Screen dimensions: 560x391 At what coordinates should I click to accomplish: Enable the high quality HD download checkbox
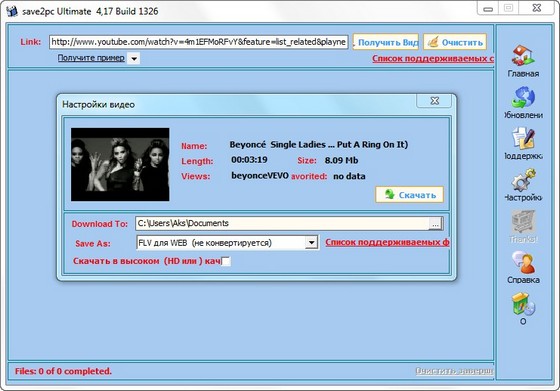pos(226,261)
